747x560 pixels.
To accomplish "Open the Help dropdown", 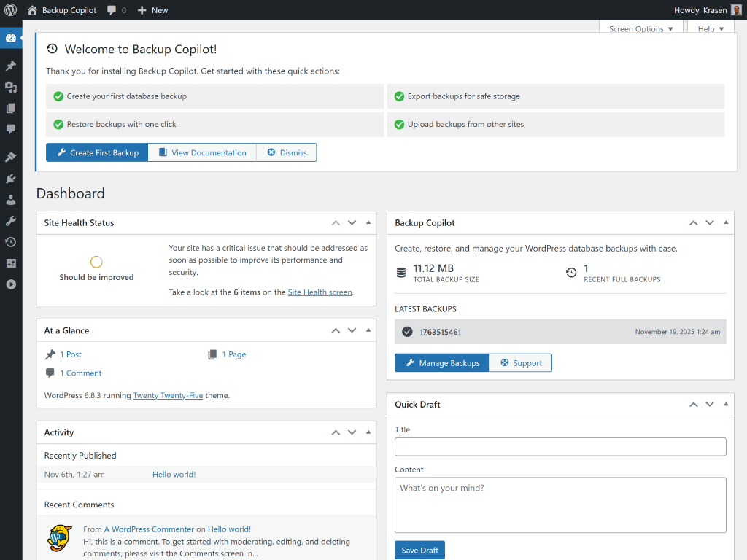I will coord(709,28).
